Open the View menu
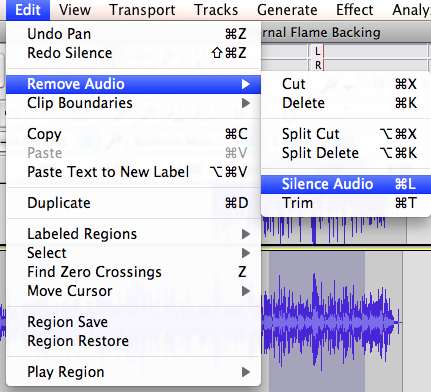The width and height of the screenshot is (431, 392). 75,10
